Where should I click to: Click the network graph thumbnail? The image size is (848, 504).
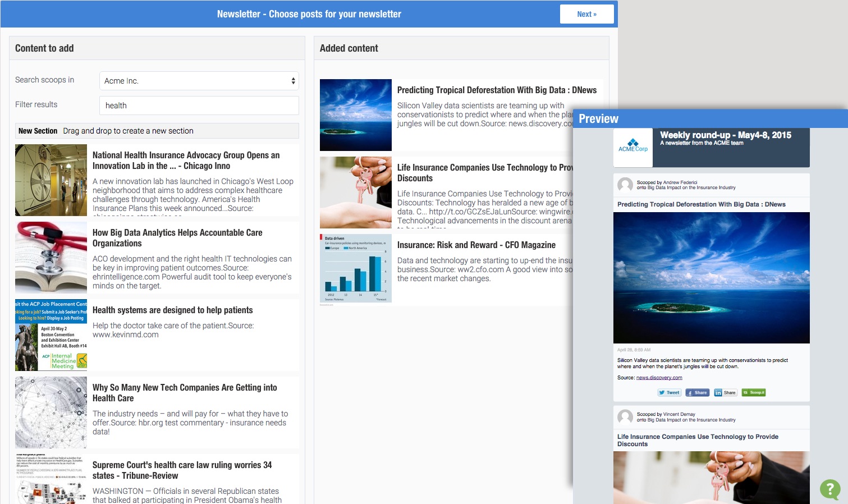click(51, 413)
